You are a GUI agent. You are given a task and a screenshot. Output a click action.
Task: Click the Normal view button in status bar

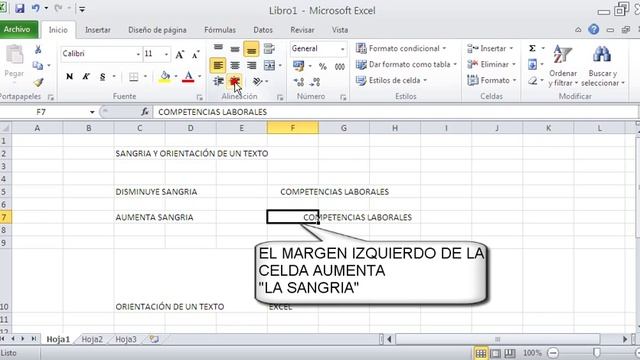[481, 353]
